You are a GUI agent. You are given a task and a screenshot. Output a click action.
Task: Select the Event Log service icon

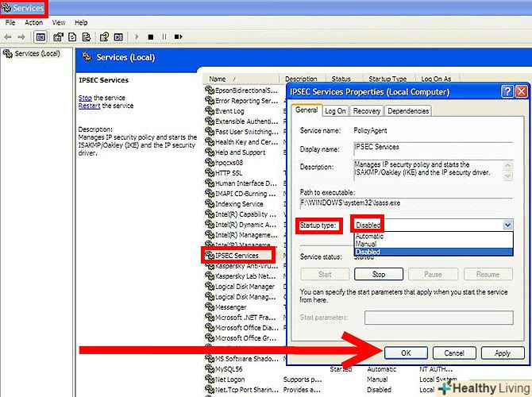point(210,111)
